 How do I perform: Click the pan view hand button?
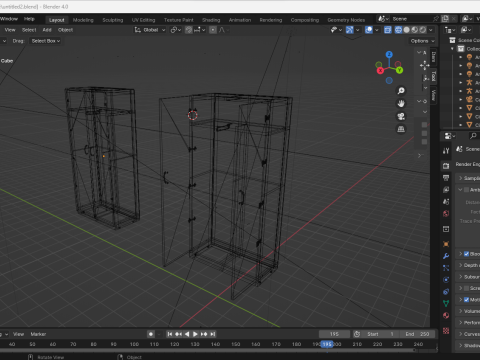coord(401,103)
